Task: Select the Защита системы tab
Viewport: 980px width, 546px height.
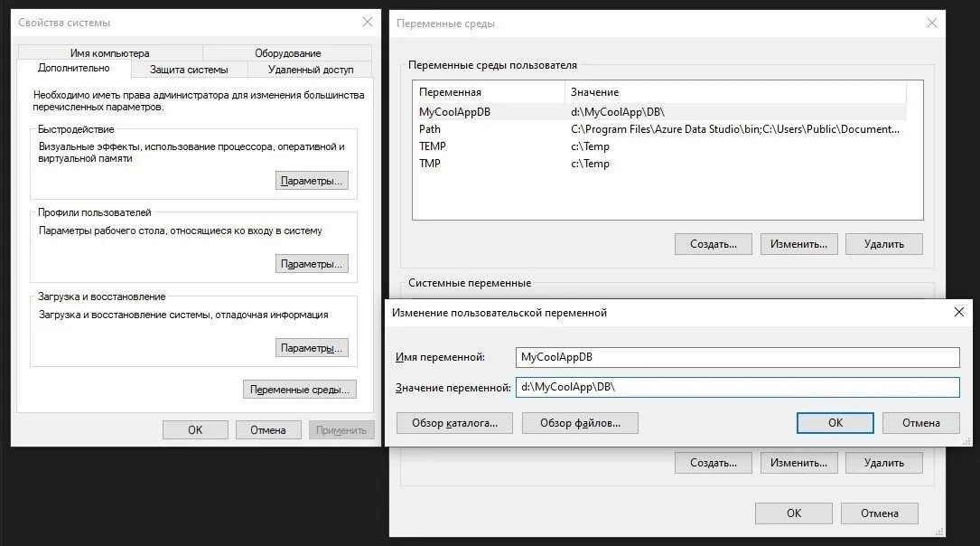Action: (x=189, y=70)
